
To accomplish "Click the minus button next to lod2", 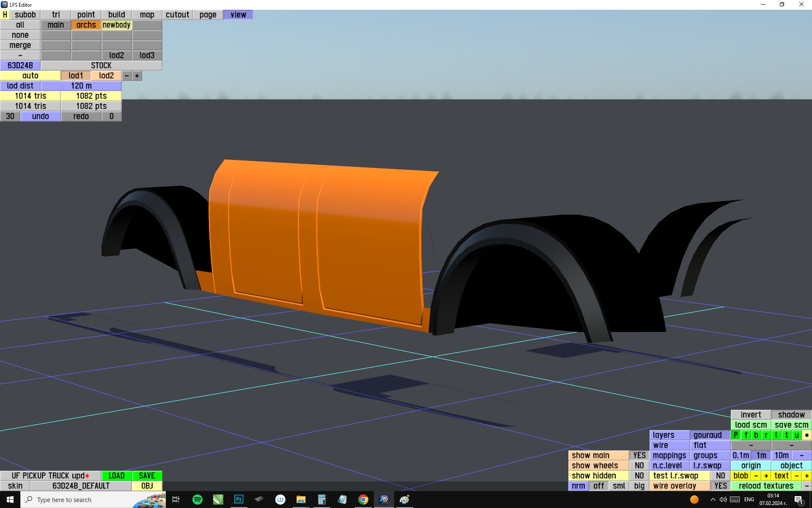I will click(x=127, y=76).
